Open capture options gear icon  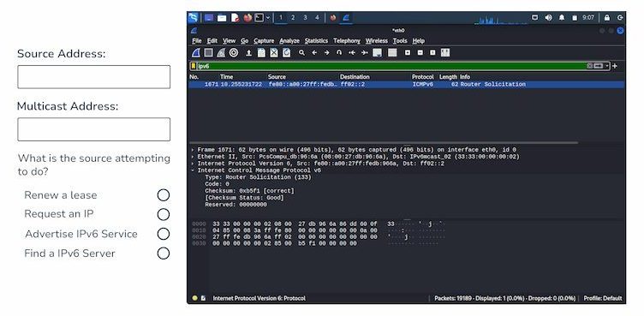pyautogui.click(x=234, y=52)
